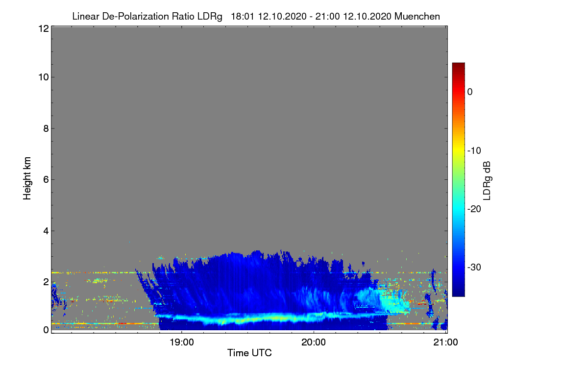Click the Height km axis title

coord(27,178)
